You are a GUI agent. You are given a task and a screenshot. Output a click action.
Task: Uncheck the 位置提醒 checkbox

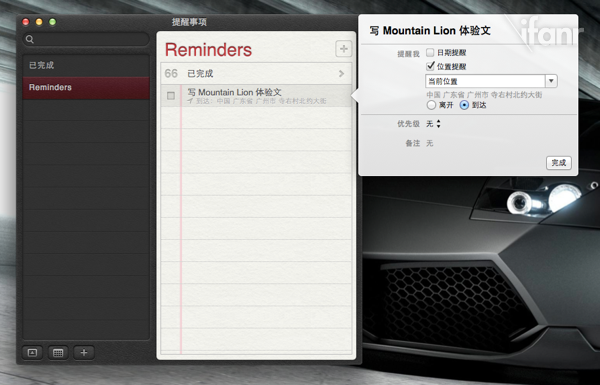[430, 66]
